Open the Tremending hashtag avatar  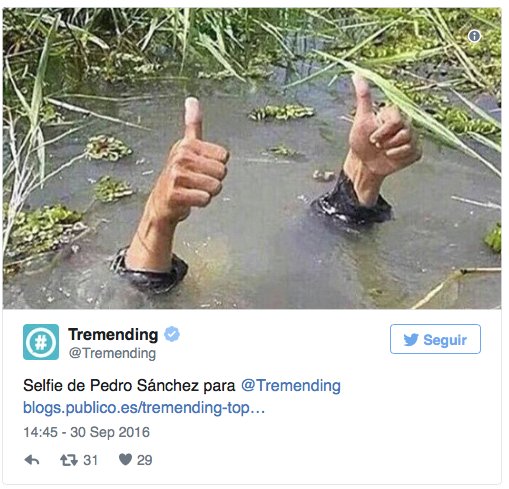click(41, 342)
